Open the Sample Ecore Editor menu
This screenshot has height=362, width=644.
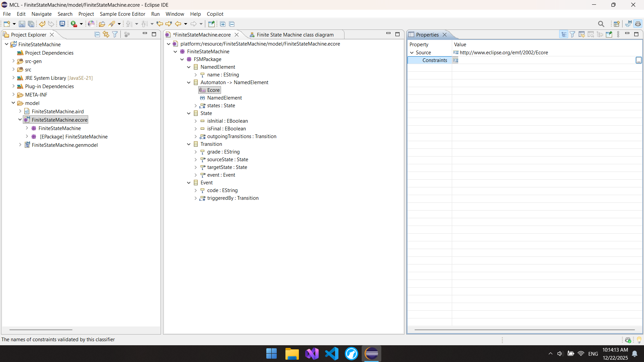click(x=122, y=14)
